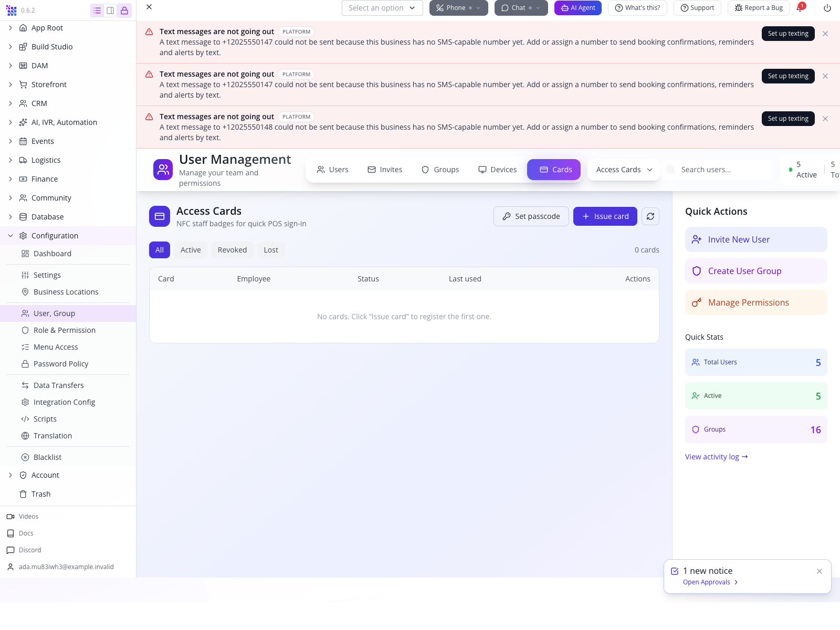Open View activity log link
Viewport: 840px width, 630px height.
pyautogui.click(x=717, y=457)
